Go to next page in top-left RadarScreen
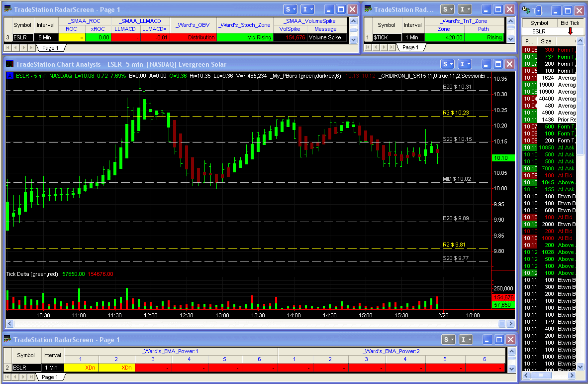The width and height of the screenshot is (588, 384). [24, 48]
